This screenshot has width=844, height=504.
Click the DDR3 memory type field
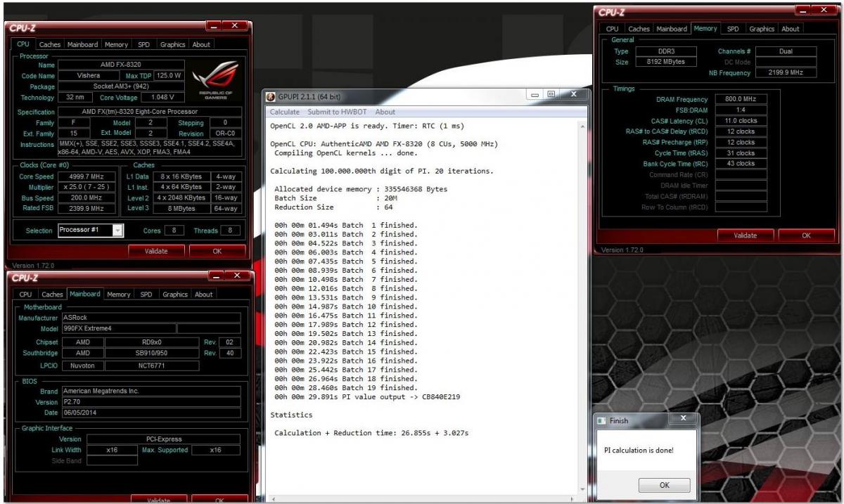(665, 51)
